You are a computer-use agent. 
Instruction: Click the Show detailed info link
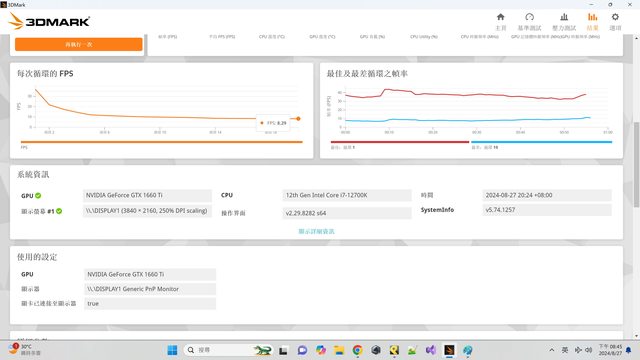point(316,231)
